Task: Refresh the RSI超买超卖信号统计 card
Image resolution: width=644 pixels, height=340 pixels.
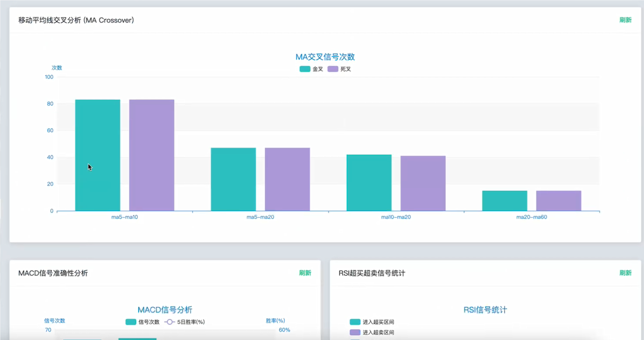Action: pyautogui.click(x=625, y=273)
